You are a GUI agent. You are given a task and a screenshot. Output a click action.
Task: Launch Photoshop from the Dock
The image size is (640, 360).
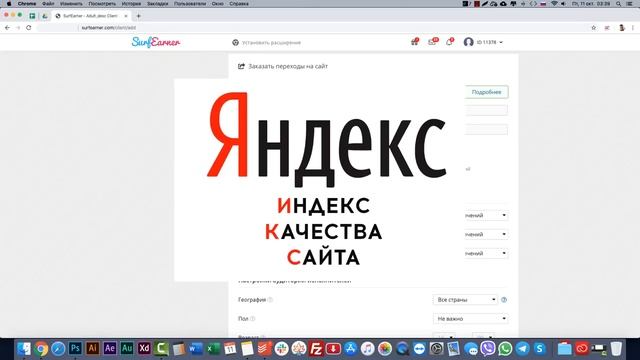[x=75, y=349]
